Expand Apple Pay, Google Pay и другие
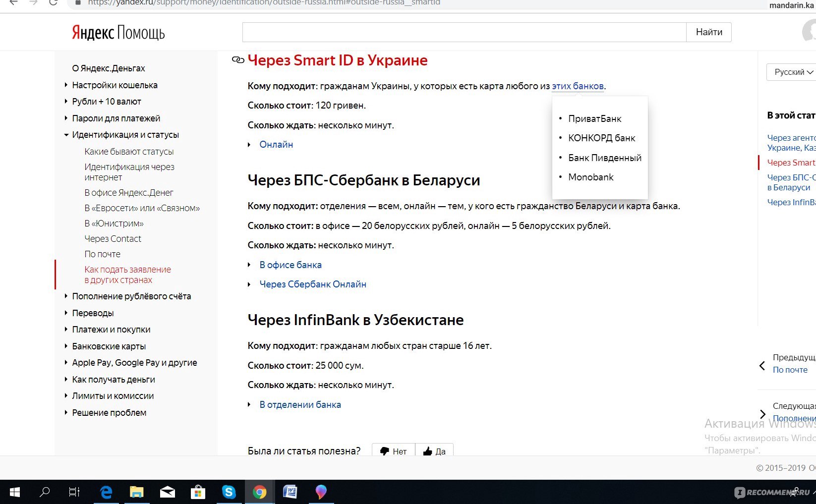 (134, 363)
